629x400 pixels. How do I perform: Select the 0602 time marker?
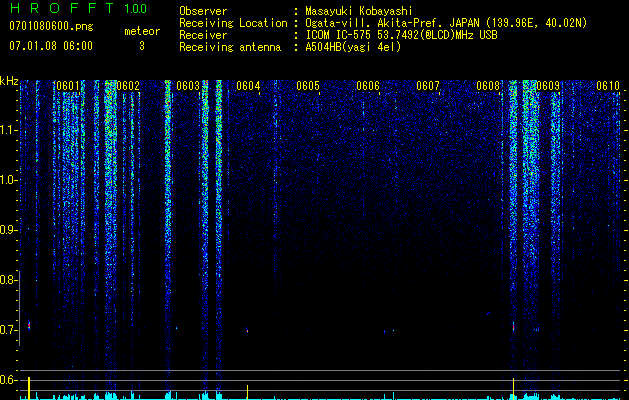(x=128, y=86)
